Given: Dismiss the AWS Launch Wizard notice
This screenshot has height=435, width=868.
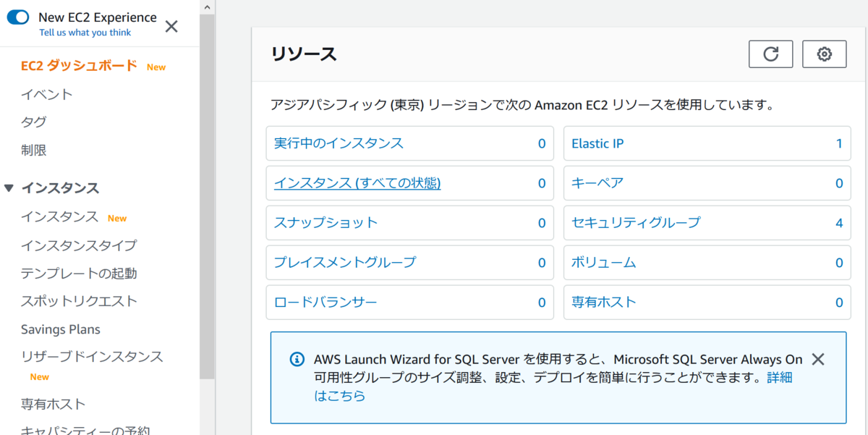Looking at the screenshot, I should (818, 359).
